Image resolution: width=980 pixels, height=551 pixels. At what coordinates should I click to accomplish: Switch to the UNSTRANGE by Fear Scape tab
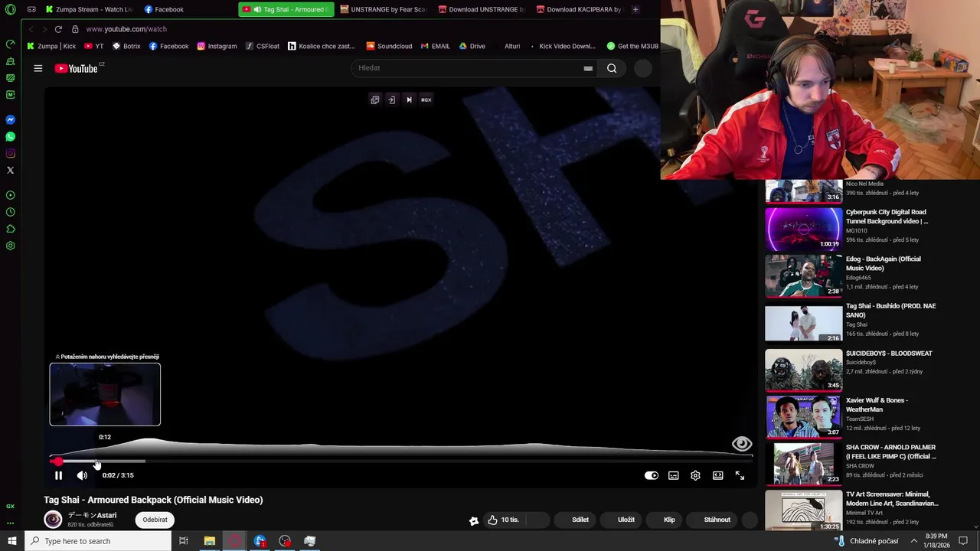[383, 9]
